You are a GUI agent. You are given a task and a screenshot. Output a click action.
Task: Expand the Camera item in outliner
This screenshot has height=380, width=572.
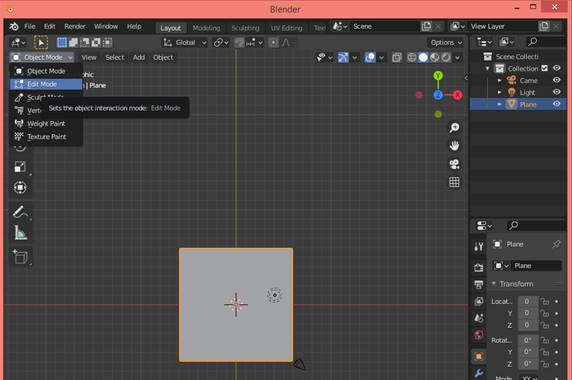[499, 80]
